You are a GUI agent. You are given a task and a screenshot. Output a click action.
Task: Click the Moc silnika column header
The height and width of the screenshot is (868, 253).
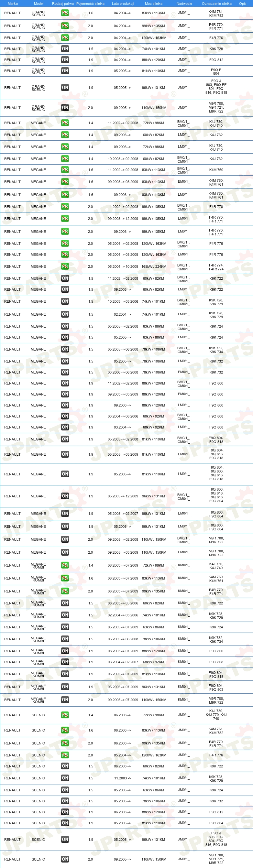(x=153, y=3)
